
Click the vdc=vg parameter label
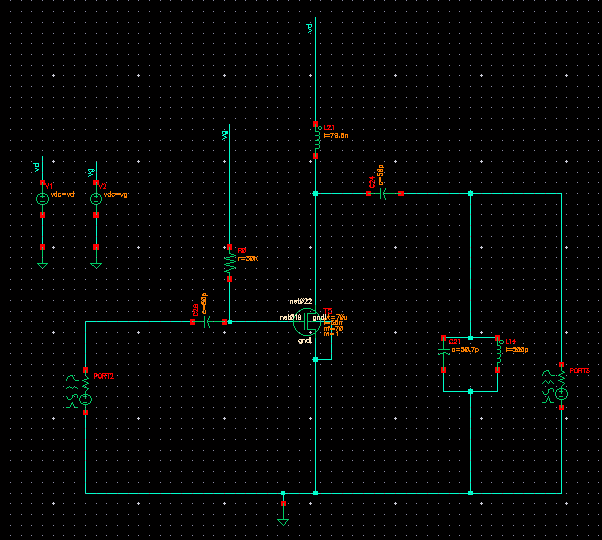pyautogui.click(x=116, y=195)
